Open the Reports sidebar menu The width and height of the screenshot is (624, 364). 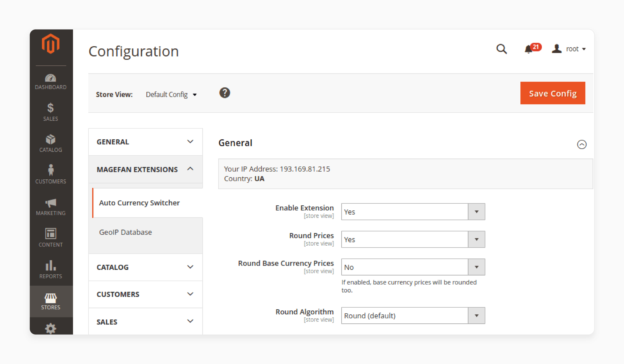[x=51, y=269]
